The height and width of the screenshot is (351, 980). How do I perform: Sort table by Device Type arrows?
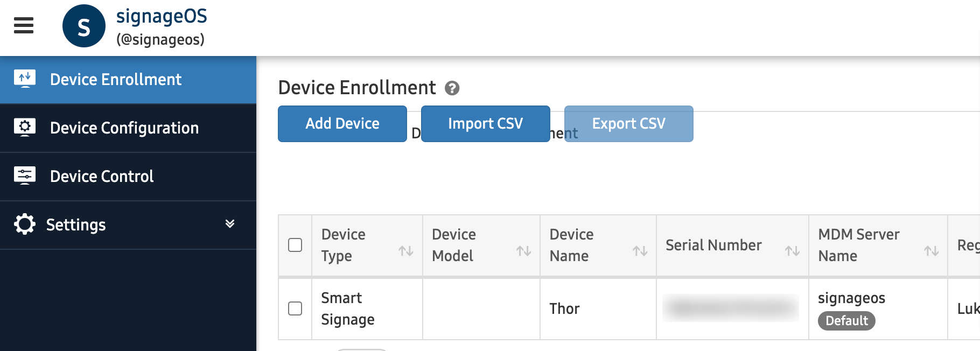(x=405, y=251)
